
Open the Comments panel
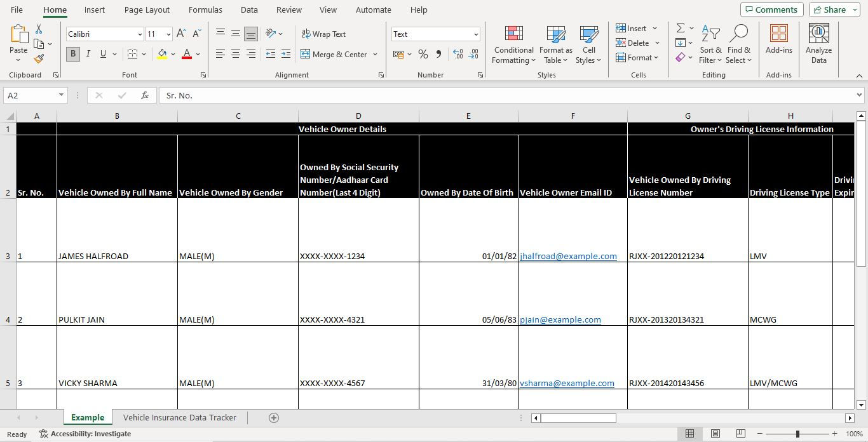pyautogui.click(x=771, y=10)
